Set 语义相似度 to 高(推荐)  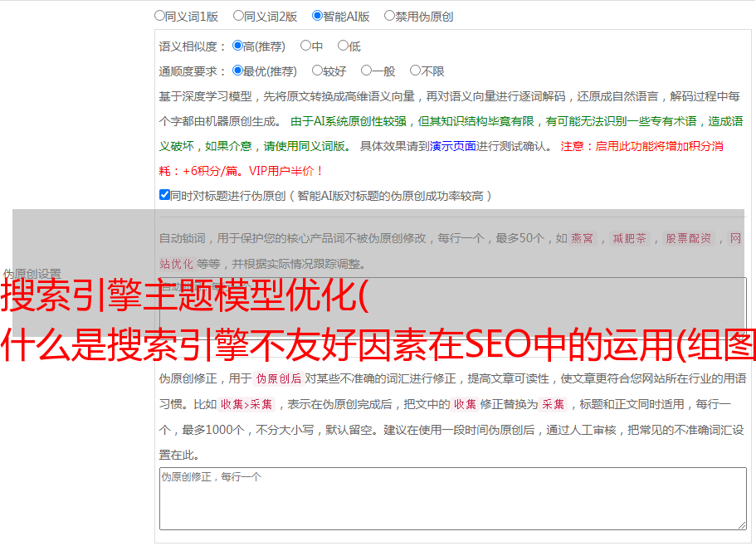click(x=237, y=46)
